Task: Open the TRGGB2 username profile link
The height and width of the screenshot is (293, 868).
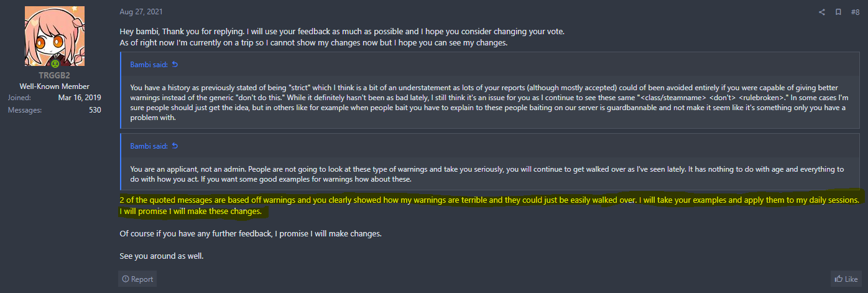Action: (55, 76)
